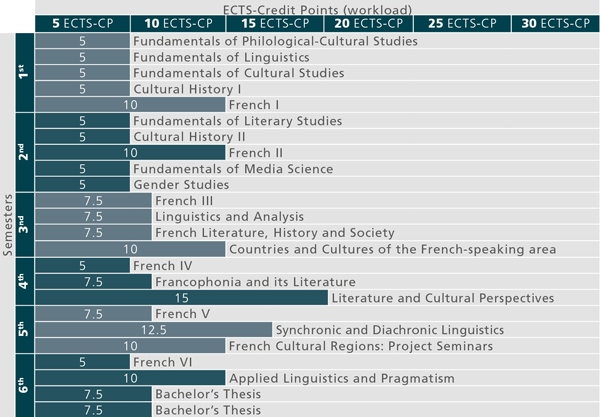Viewport: 600px width, 417px height.
Task: Select Countries and Cultures of French-speaking area
Action: [392, 249]
